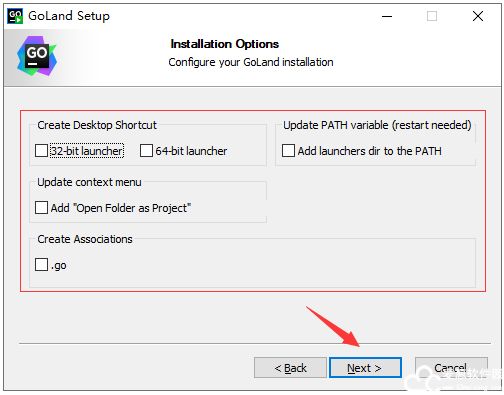Check the Add launchers dir to PATH box
Image resolution: width=504 pixels, height=395 pixels.
point(288,151)
